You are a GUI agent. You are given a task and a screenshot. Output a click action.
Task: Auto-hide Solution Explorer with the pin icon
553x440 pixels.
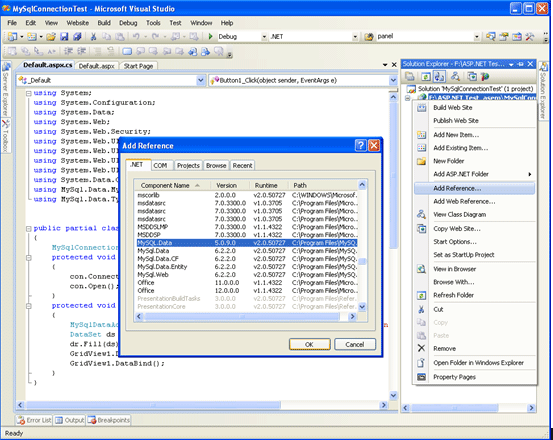(x=521, y=64)
